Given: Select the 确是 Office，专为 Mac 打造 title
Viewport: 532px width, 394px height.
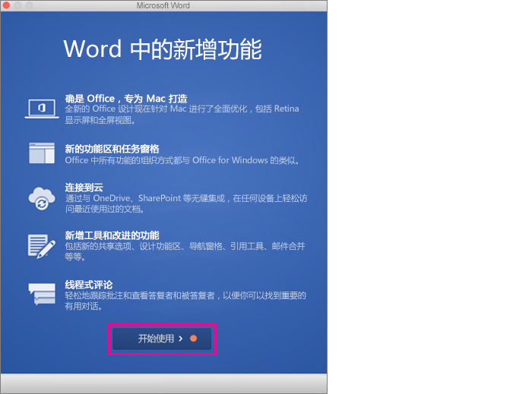Looking at the screenshot, I should [x=125, y=98].
